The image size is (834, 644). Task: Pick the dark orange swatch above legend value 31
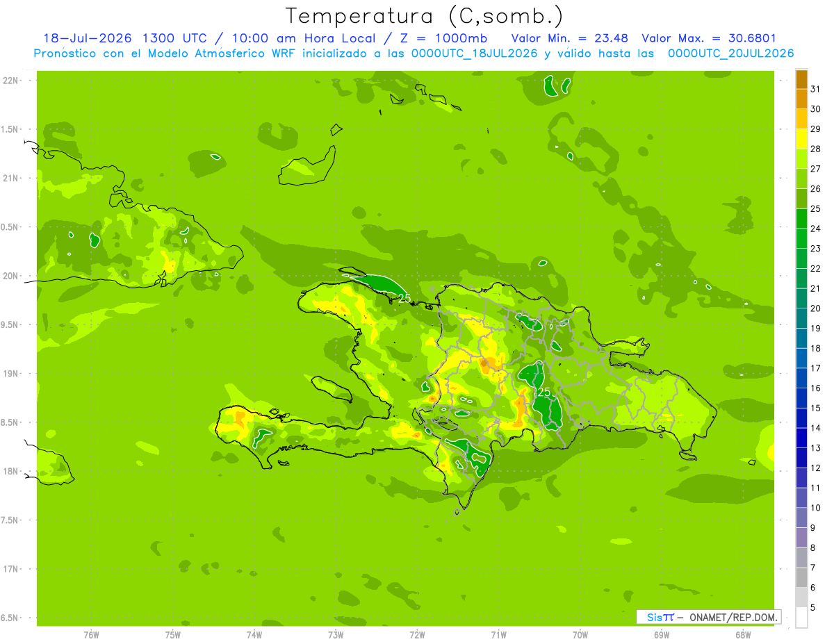[x=801, y=79]
